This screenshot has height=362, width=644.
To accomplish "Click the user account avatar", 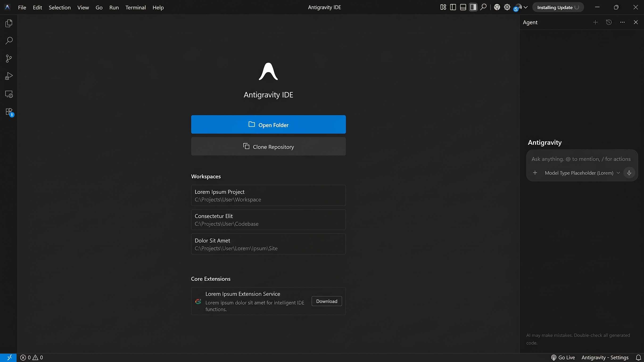I will [517, 8].
